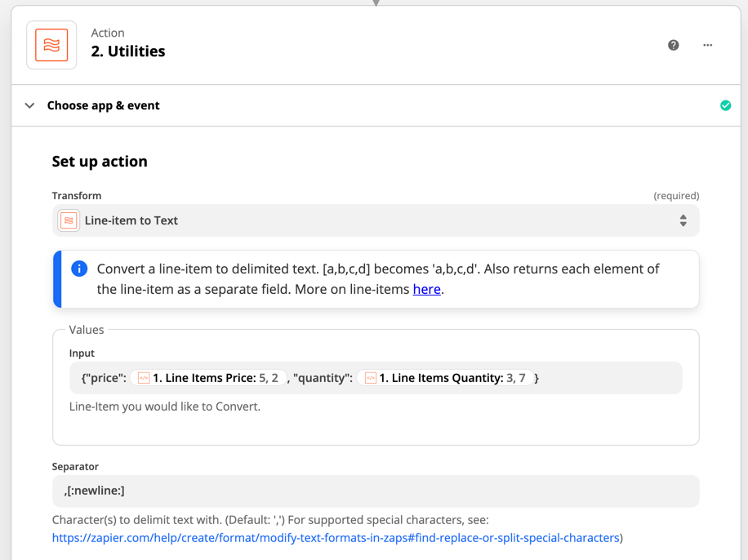Open the Transform Line-item to Text dropdown

click(376, 220)
